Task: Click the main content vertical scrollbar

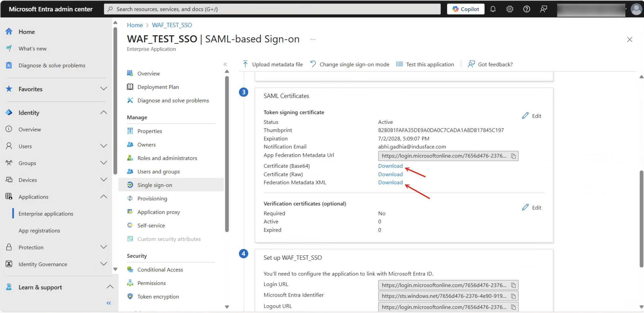Action: [x=641, y=219]
